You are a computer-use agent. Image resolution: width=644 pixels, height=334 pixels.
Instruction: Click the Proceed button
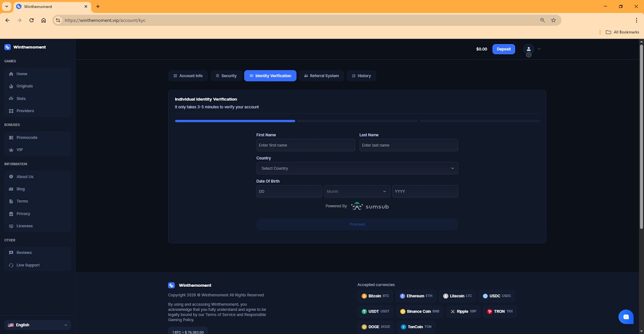pos(357,224)
